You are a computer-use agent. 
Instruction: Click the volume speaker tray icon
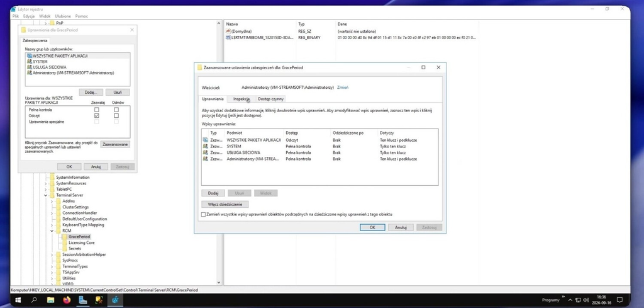click(x=586, y=300)
